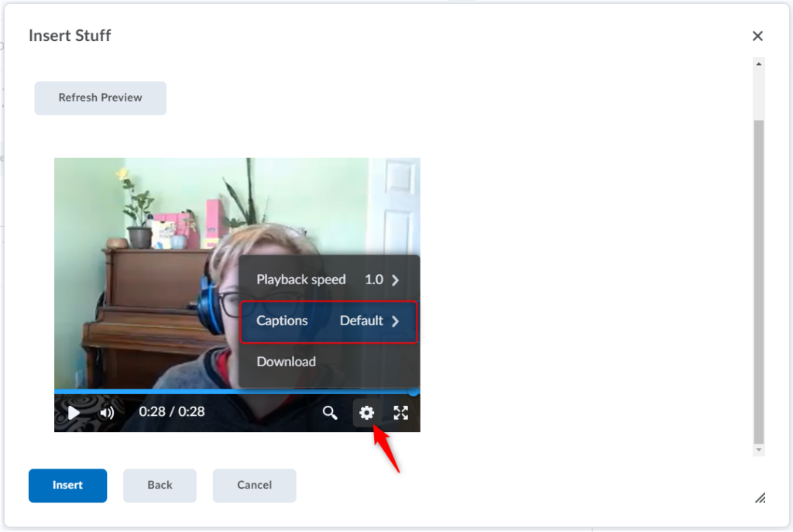This screenshot has width=793, height=532.
Task: Grab the dialog resize handle
Action: 760,497
